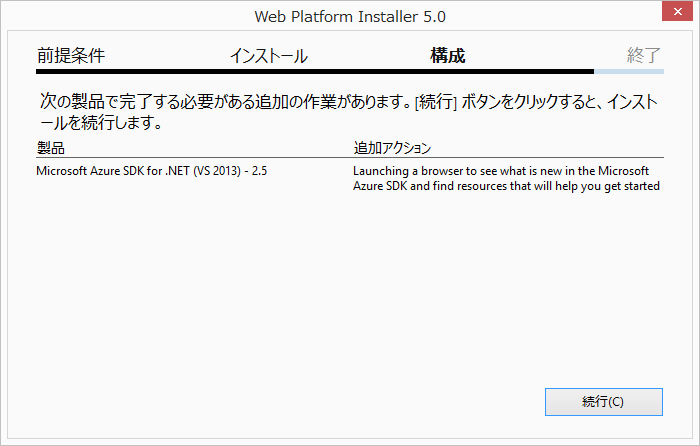Click the installer progress bar
700x446 pixels.
point(350,71)
